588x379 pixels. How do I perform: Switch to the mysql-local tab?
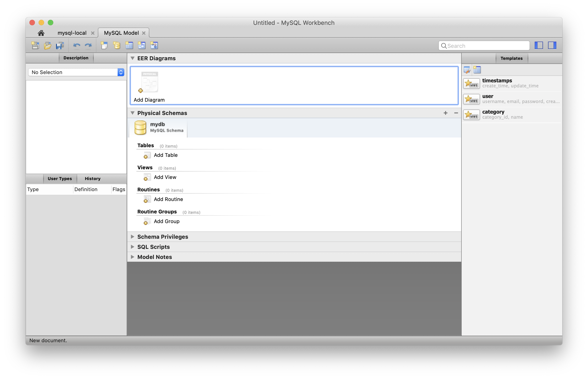[72, 33]
